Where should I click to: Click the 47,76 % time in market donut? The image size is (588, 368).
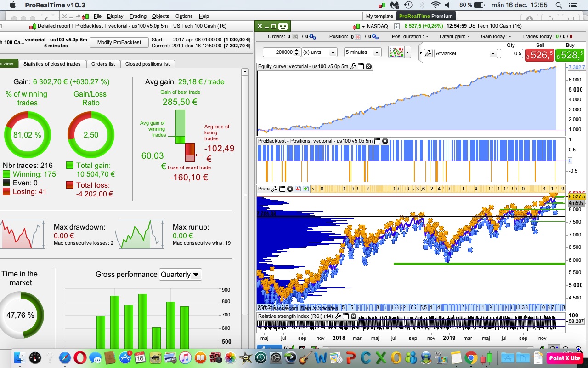coord(20,315)
